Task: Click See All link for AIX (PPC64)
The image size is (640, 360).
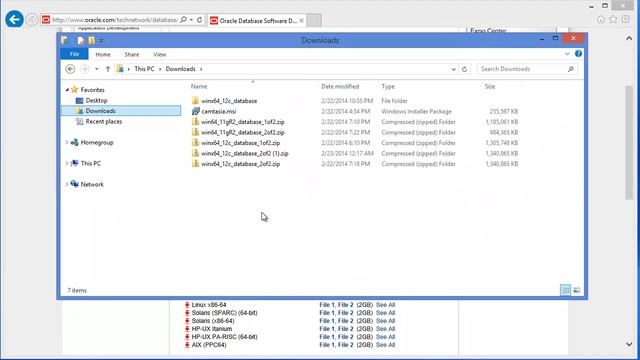Action: [x=385, y=345]
